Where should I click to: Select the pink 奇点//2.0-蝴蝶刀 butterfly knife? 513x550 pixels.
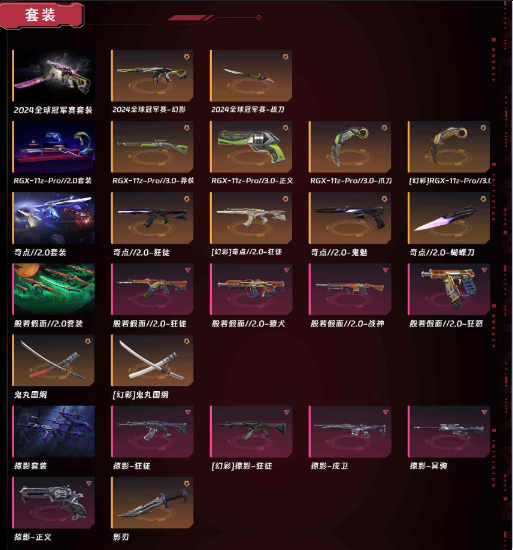coord(449,218)
